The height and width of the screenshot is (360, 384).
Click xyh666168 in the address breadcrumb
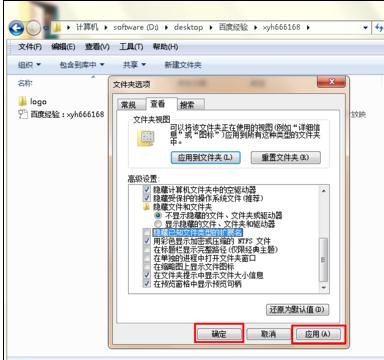click(x=282, y=27)
